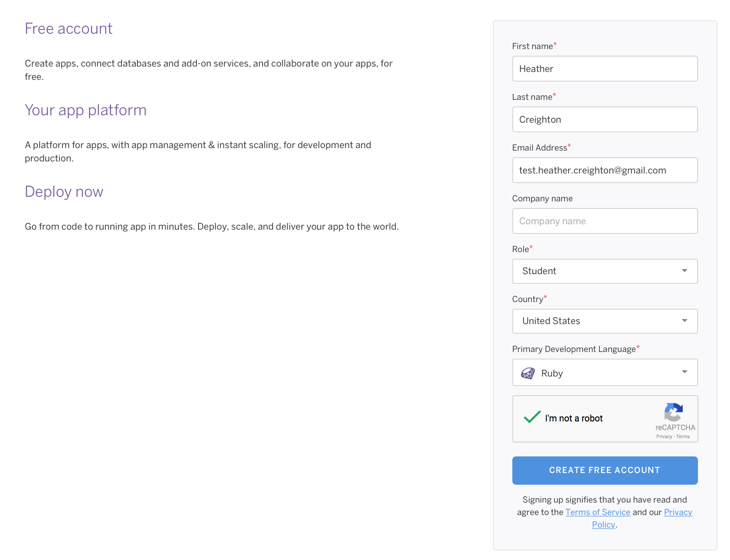
Task: Open the Role dropdown showing Student
Action: pyautogui.click(x=605, y=271)
